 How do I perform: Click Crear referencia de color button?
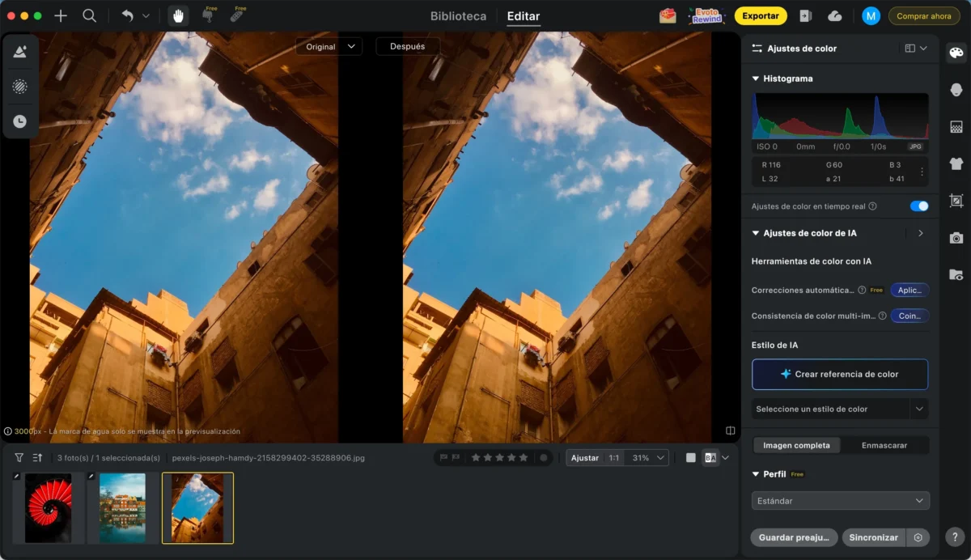click(x=840, y=375)
